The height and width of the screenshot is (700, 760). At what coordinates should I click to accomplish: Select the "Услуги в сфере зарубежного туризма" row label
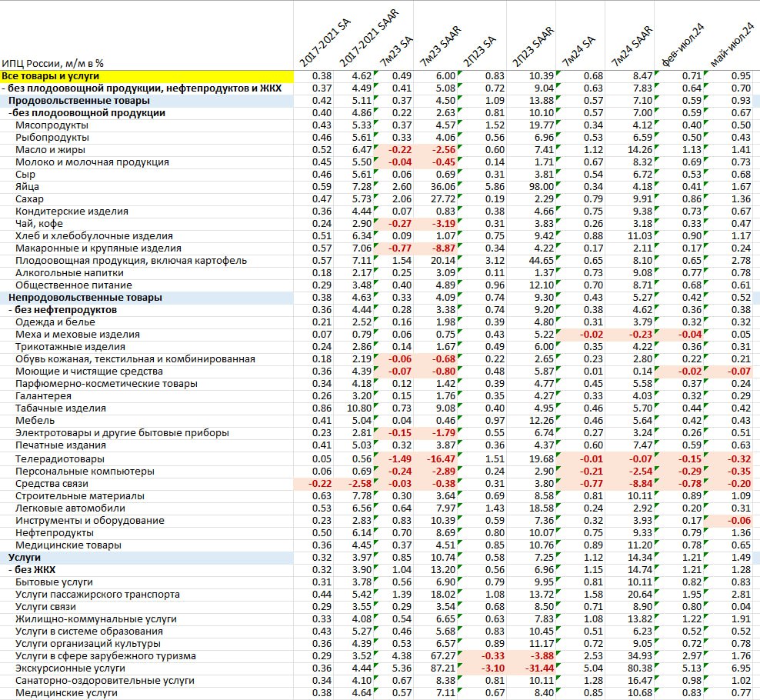pos(105,656)
